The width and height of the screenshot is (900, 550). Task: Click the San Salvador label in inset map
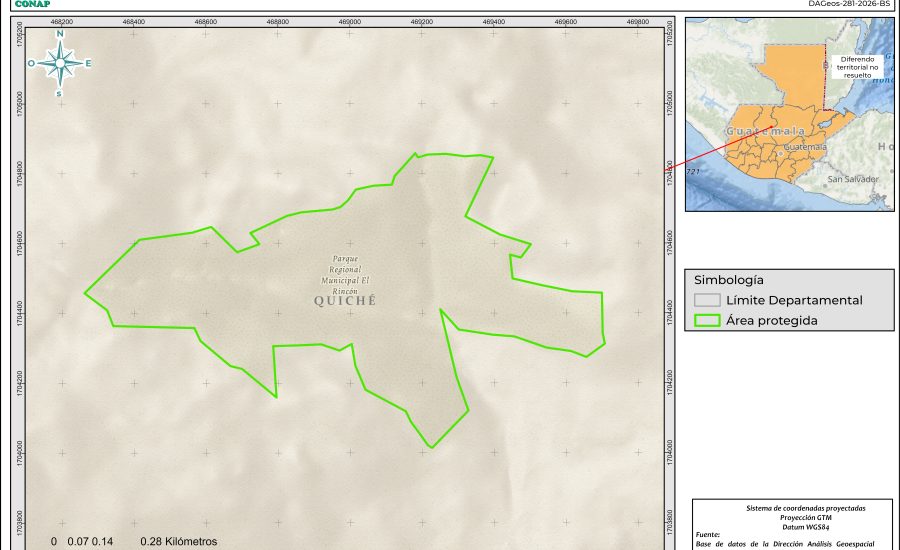(852, 179)
